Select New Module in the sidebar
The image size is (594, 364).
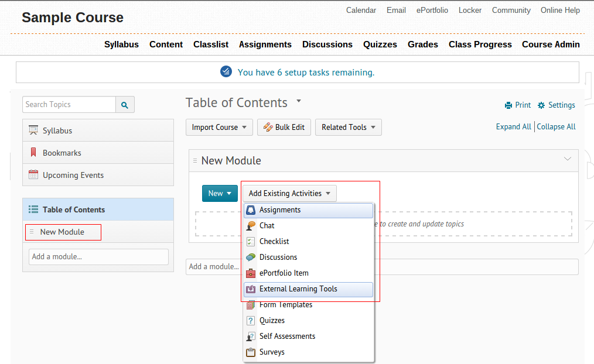coord(62,232)
